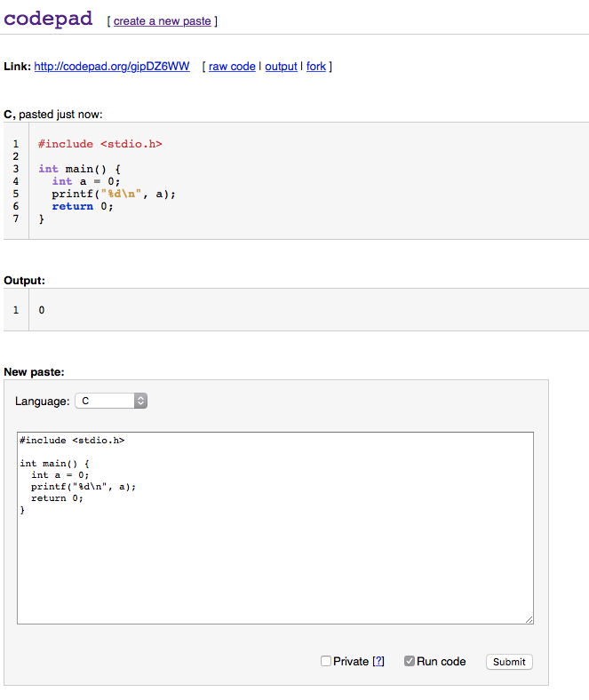Click the codepad logo
Image resolution: width=589 pixels, height=700 pixels.
coord(49,19)
